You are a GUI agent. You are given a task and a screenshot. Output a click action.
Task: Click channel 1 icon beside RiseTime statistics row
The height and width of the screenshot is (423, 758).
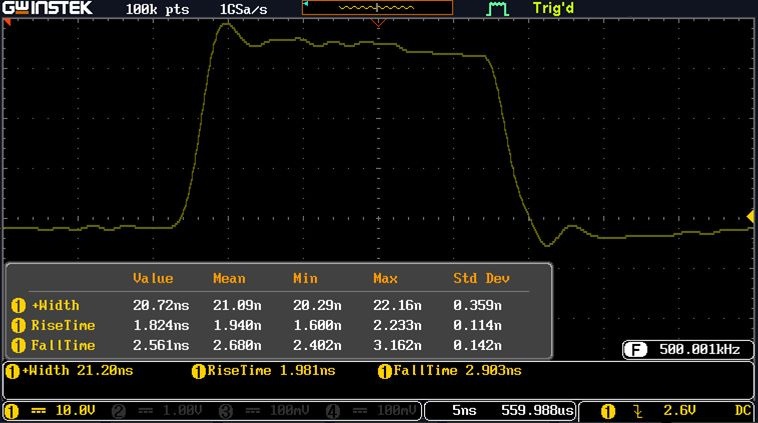(18, 325)
